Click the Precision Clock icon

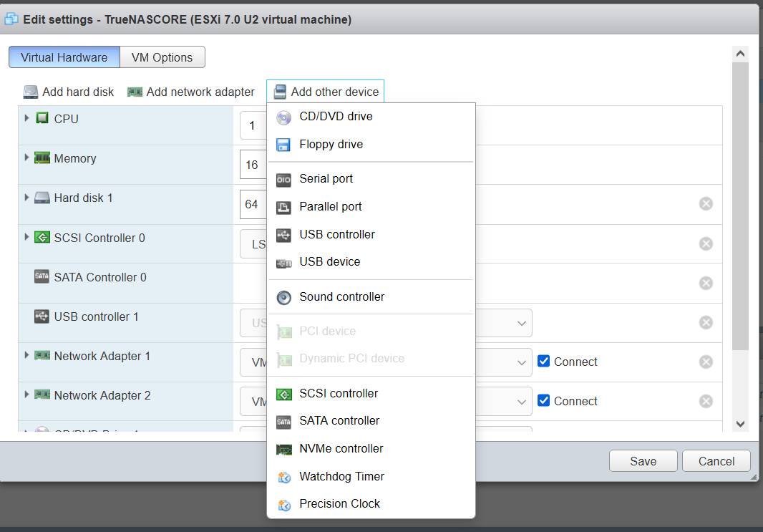click(x=284, y=505)
